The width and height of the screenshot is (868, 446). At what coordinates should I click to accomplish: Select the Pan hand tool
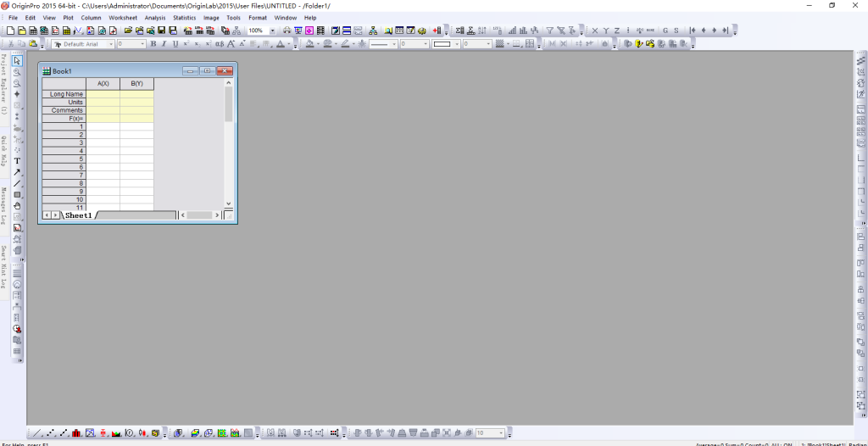(x=17, y=205)
